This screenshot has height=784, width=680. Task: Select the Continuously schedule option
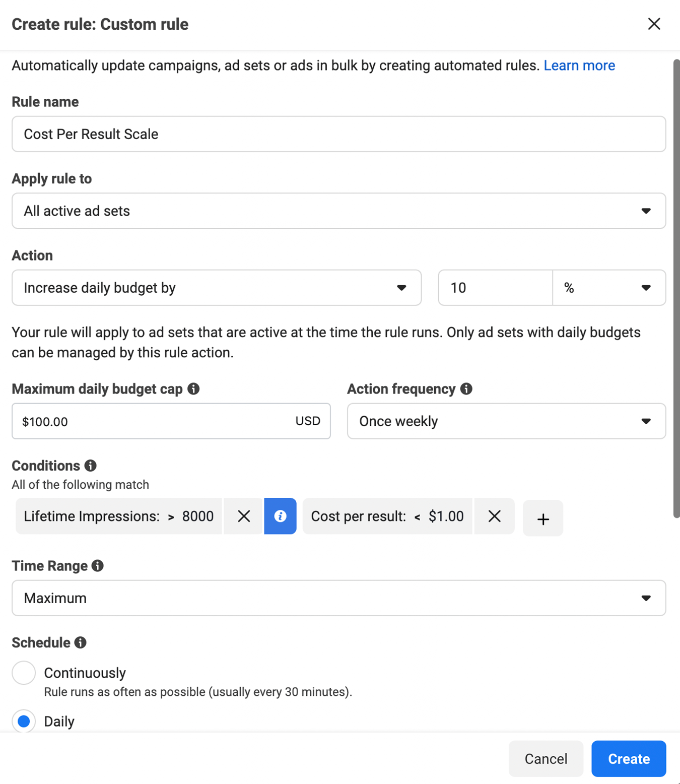pyautogui.click(x=24, y=673)
